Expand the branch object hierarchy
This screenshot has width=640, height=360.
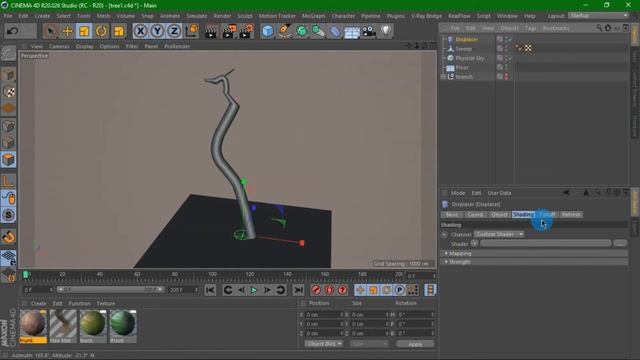click(x=443, y=77)
